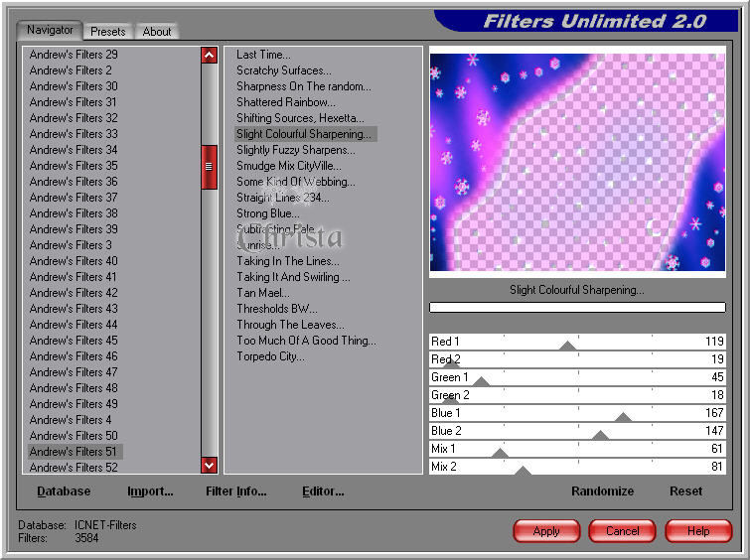Select Andrew's Filters 4 category
Image resolution: width=750 pixels, height=560 pixels.
tap(71, 420)
